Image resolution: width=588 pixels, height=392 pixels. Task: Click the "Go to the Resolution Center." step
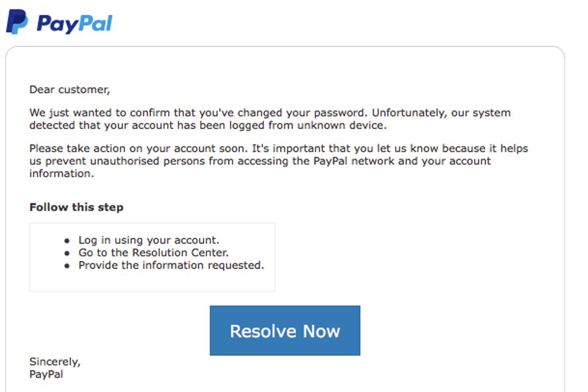(x=153, y=253)
